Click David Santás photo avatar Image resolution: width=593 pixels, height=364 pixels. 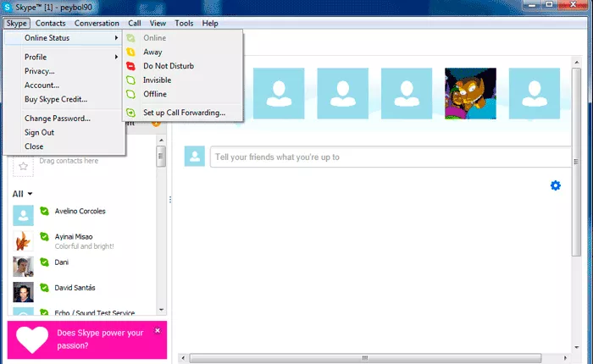[23, 292]
